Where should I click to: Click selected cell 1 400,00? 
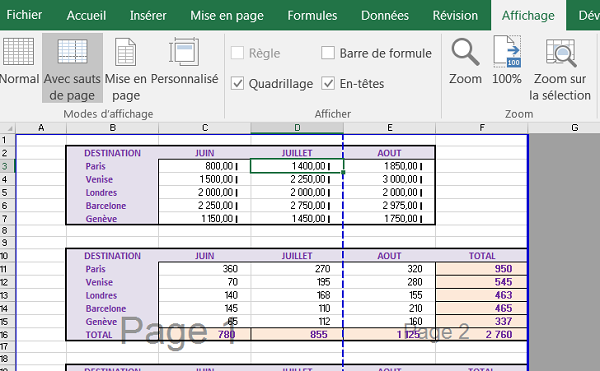pyautogui.click(x=297, y=166)
